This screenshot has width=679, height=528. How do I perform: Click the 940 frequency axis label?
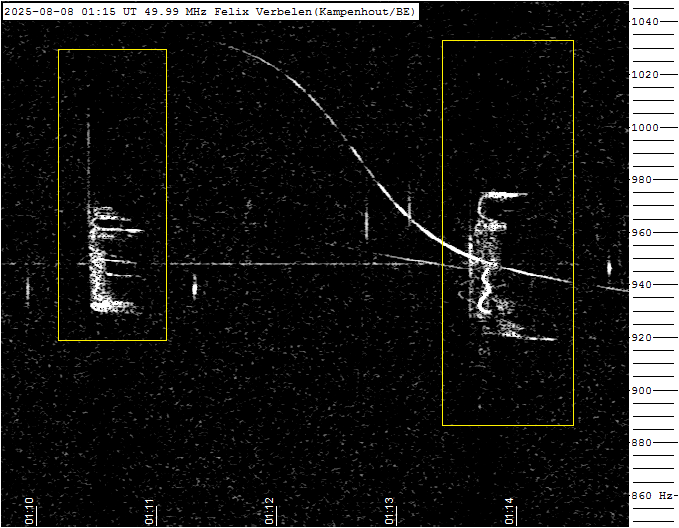[642, 285]
